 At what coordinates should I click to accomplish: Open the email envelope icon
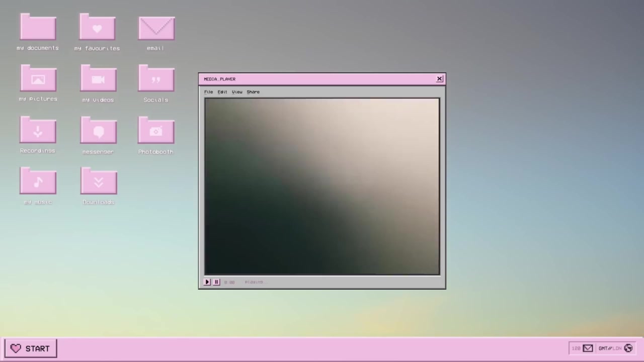click(156, 29)
